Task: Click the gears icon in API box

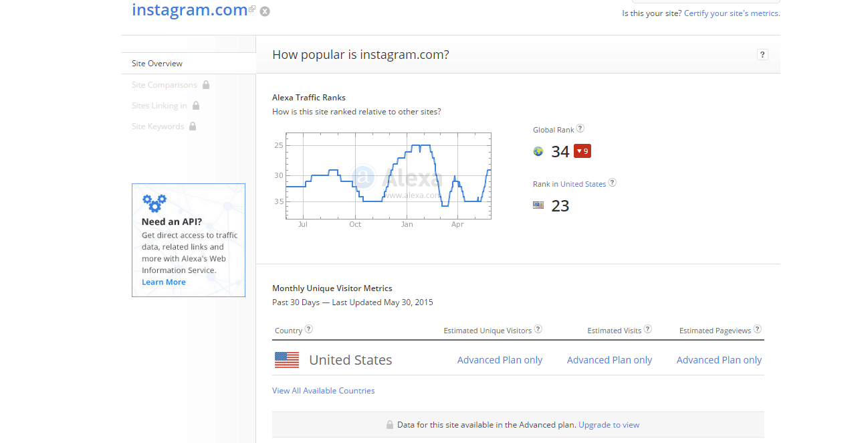Action: click(154, 203)
